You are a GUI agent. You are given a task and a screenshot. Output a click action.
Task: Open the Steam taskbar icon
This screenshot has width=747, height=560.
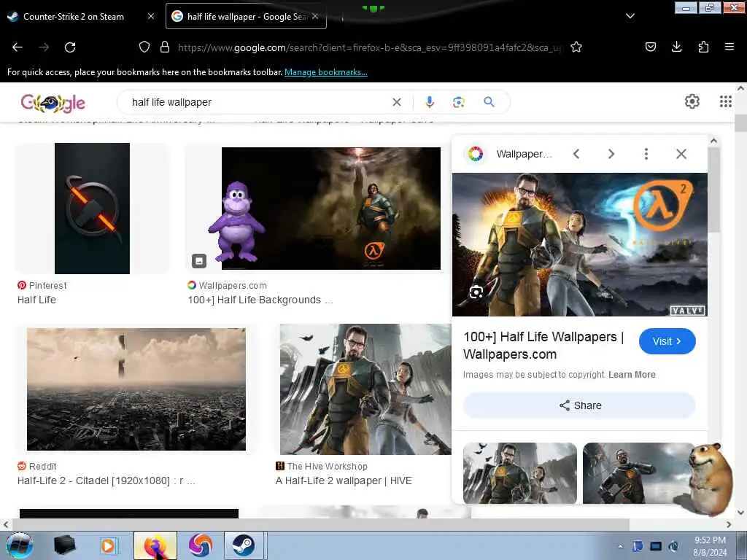(x=244, y=545)
